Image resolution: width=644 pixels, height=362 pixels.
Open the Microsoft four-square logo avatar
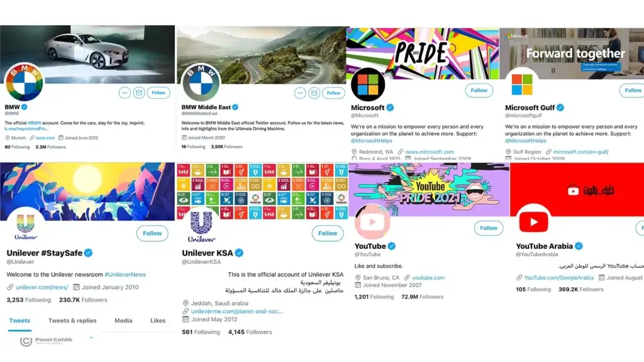coord(367,85)
